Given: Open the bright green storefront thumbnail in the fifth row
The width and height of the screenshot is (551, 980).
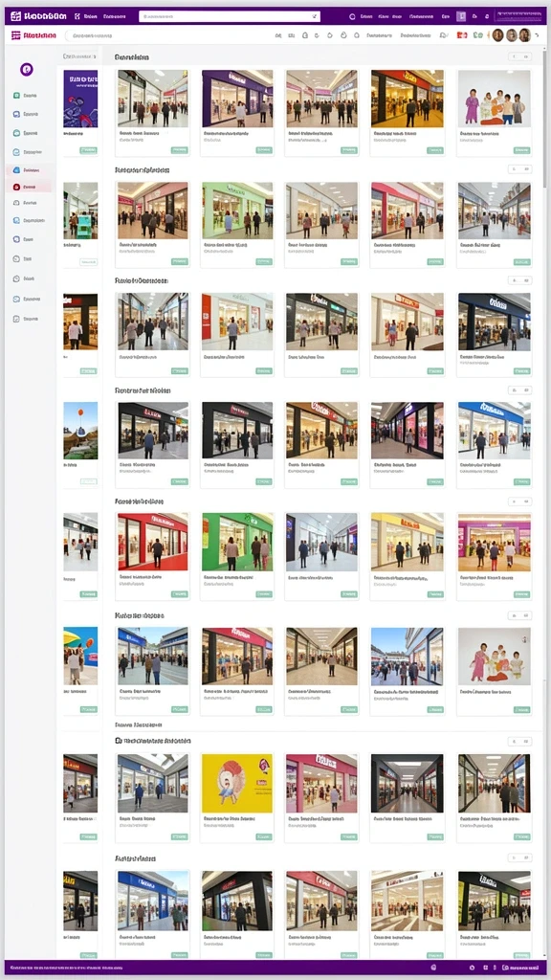Looking at the screenshot, I should pyautogui.click(x=237, y=542).
